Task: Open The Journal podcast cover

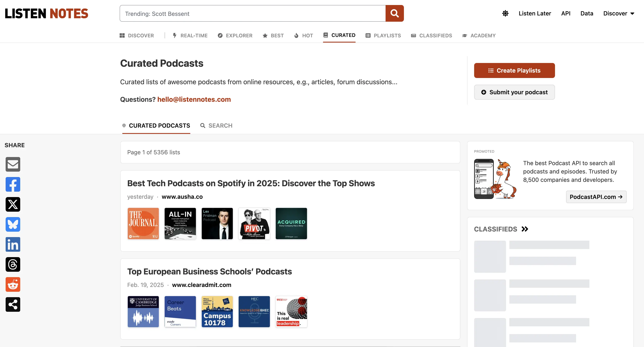Action: [143, 223]
